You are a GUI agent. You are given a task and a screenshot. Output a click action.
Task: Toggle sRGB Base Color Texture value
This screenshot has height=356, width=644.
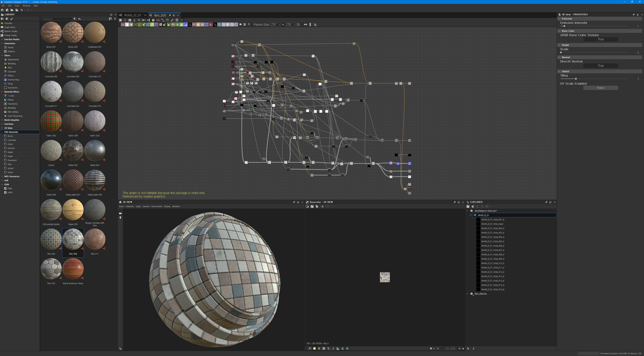[601, 39]
